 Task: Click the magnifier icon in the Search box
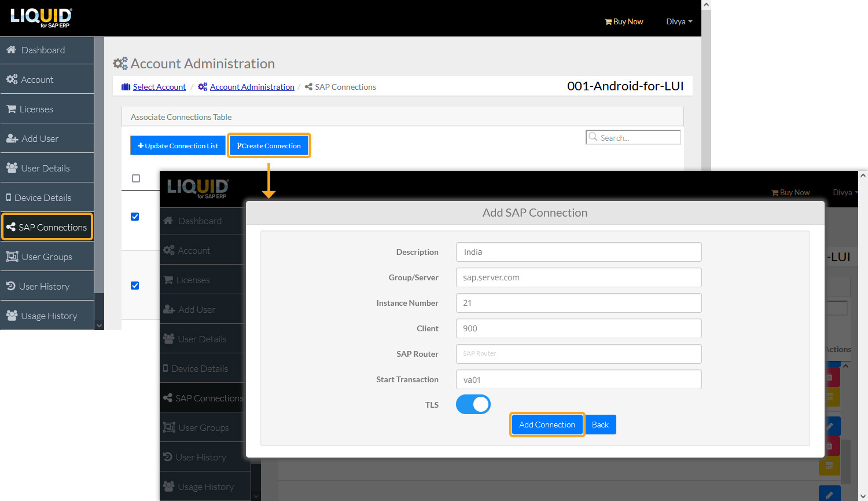(593, 137)
